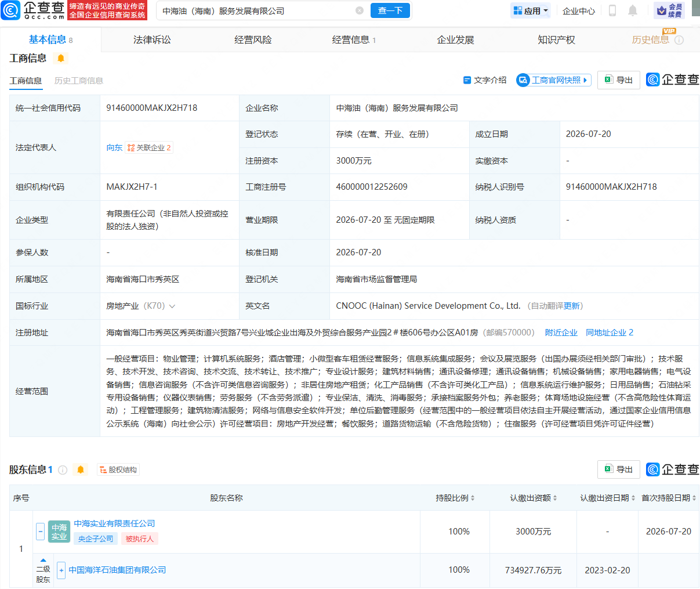Expand the 国标行业 房地产业 dropdown chevron

point(172,306)
